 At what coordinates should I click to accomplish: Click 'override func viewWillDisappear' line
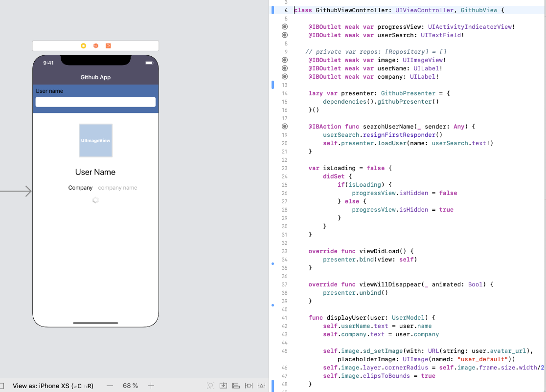coord(401,284)
